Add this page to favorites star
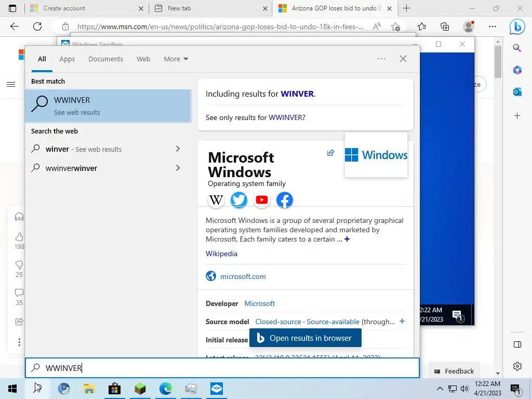The width and height of the screenshot is (532, 399). click(395, 26)
